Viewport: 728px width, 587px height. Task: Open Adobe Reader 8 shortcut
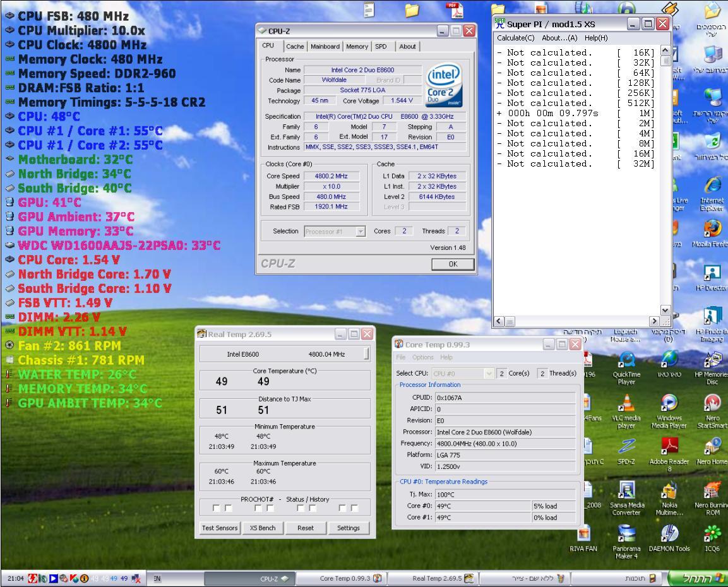pyautogui.click(x=669, y=454)
